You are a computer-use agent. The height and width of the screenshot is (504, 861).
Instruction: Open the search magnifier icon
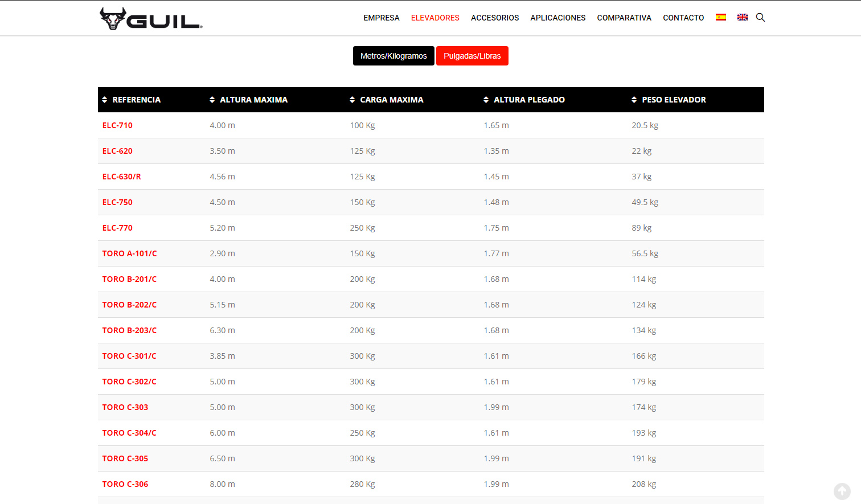coord(760,18)
